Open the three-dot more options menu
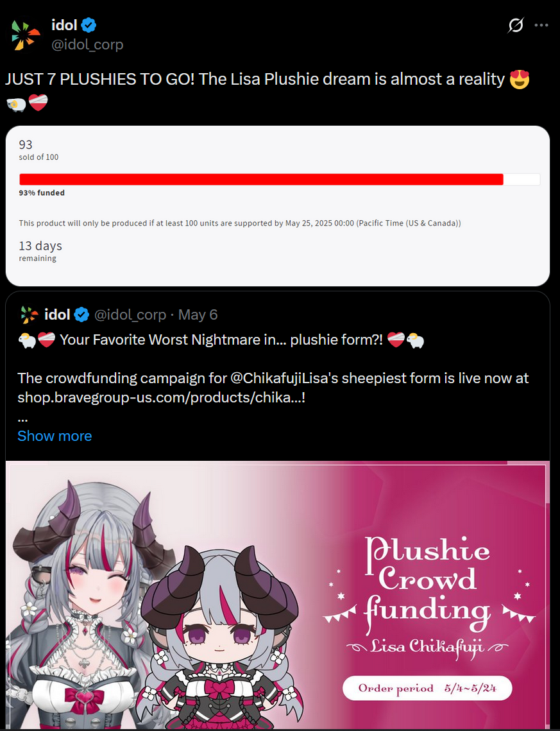 click(541, 25)
